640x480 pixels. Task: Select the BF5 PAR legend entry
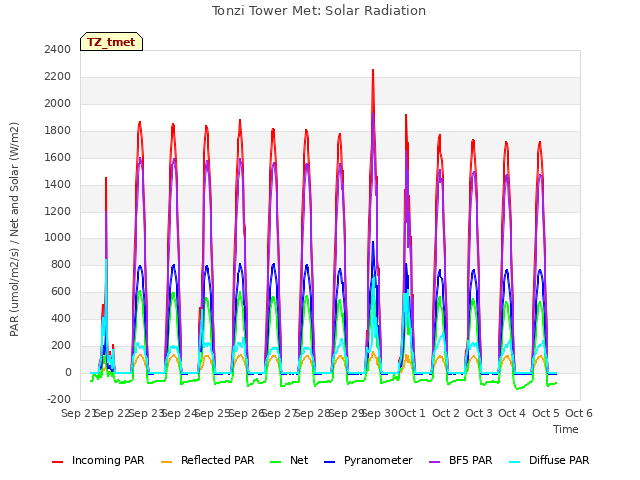click(x=460, y=460)
